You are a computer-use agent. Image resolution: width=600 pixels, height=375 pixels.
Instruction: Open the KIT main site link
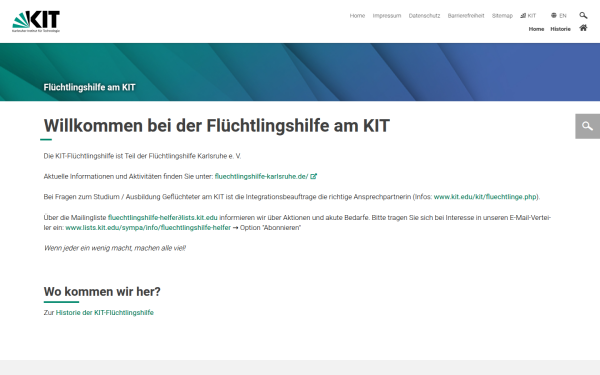tap(528, 16)
